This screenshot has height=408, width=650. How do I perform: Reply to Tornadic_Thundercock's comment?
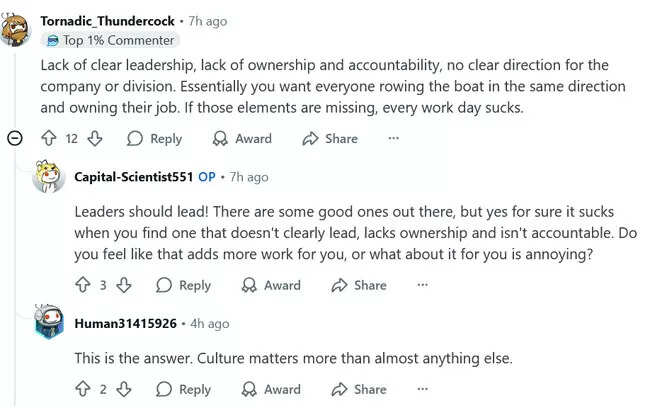coord(154,139)
